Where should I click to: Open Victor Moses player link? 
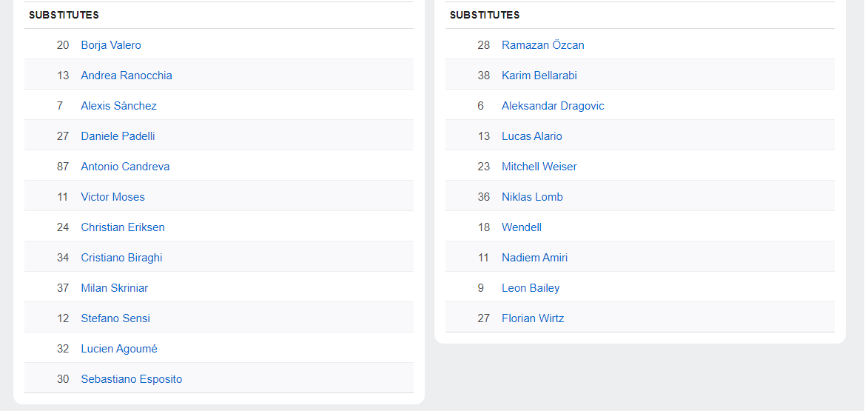pyautogui.click(x=112, y=197)
